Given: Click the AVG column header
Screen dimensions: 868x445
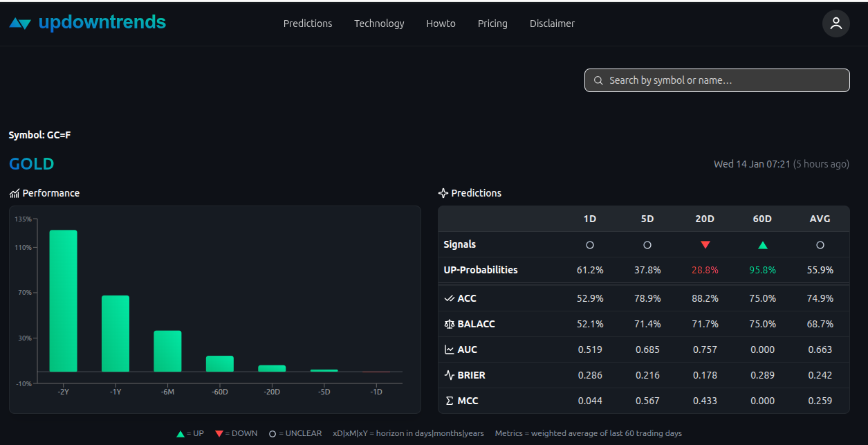Looking at the screenshot, I should [x=820, y=219].
